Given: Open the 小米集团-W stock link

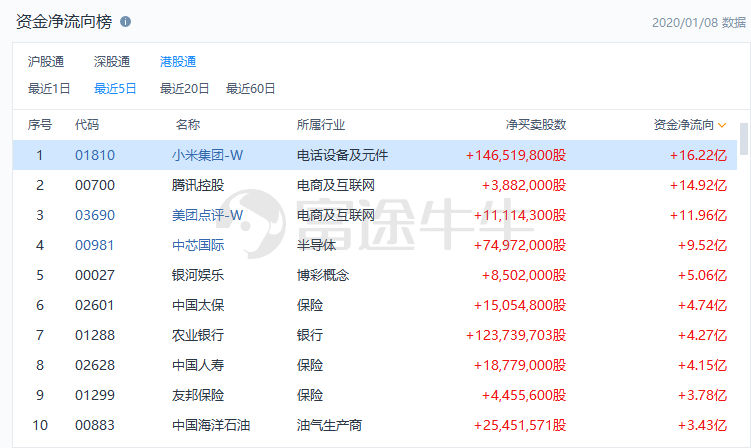Looking at the screenshot, I should pyautogui.click(x=207, y=155).
